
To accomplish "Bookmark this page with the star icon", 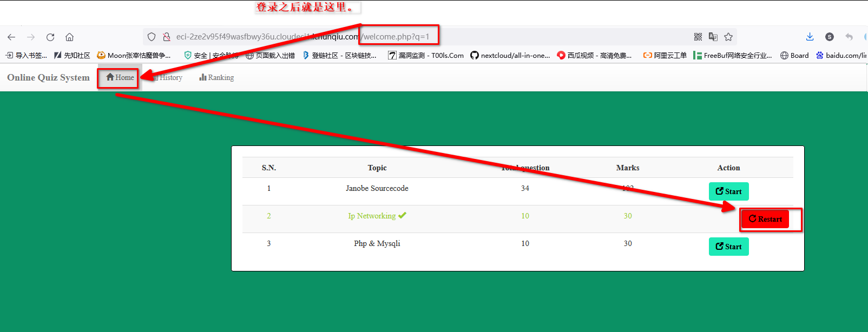I will tap(728, 37).
